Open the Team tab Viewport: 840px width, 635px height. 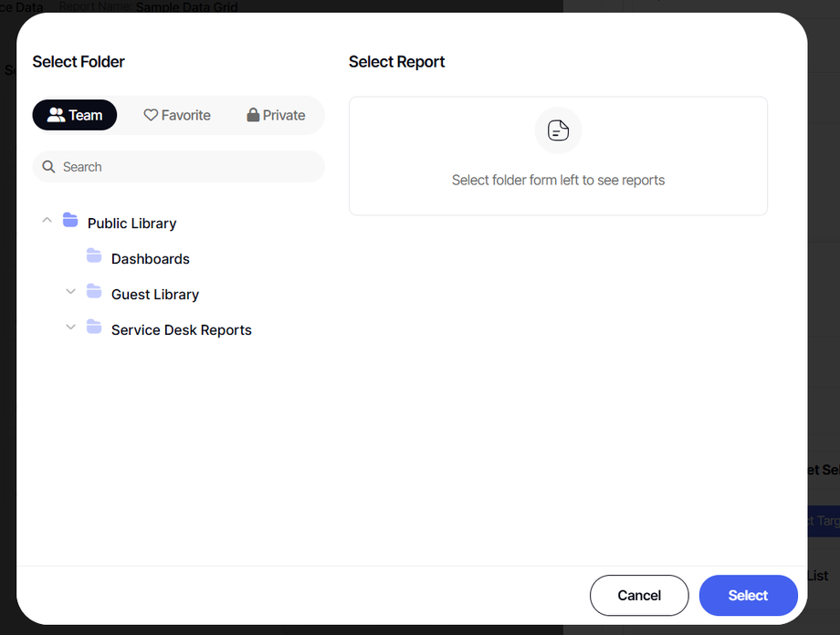coord(74,114)
